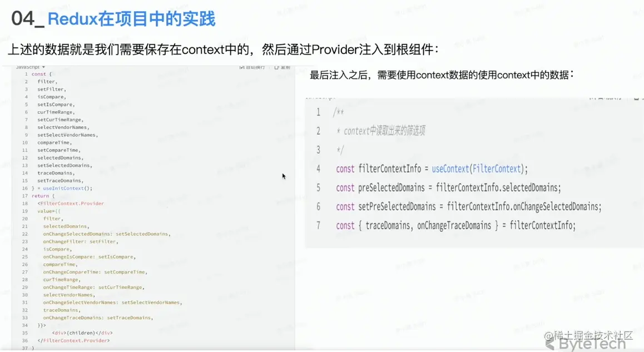
Task: Click the sentence starting '上述的数据就是我们需要保存在context中的'
Action: (223, 49)
